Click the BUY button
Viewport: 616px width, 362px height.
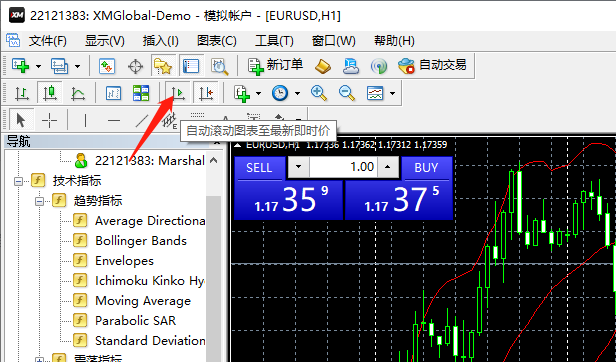point(426,168)
